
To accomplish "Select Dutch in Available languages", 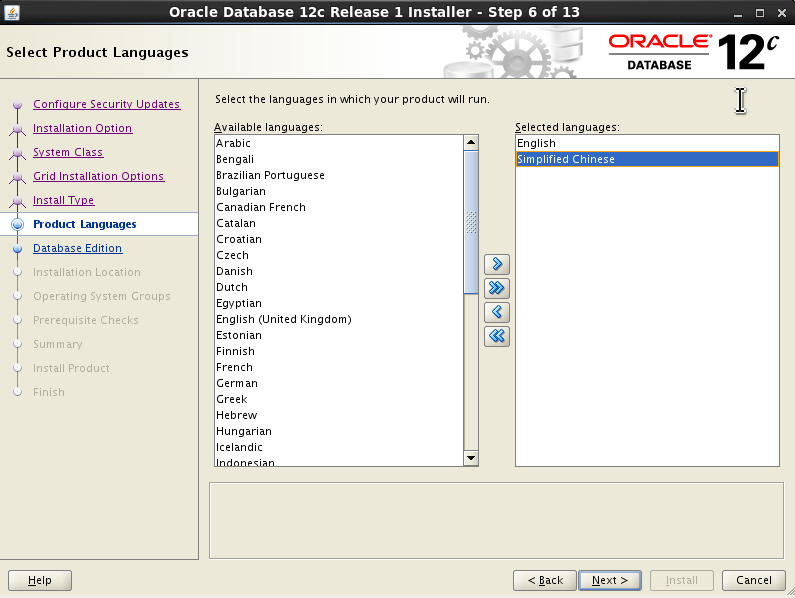I will coord(339,287).
